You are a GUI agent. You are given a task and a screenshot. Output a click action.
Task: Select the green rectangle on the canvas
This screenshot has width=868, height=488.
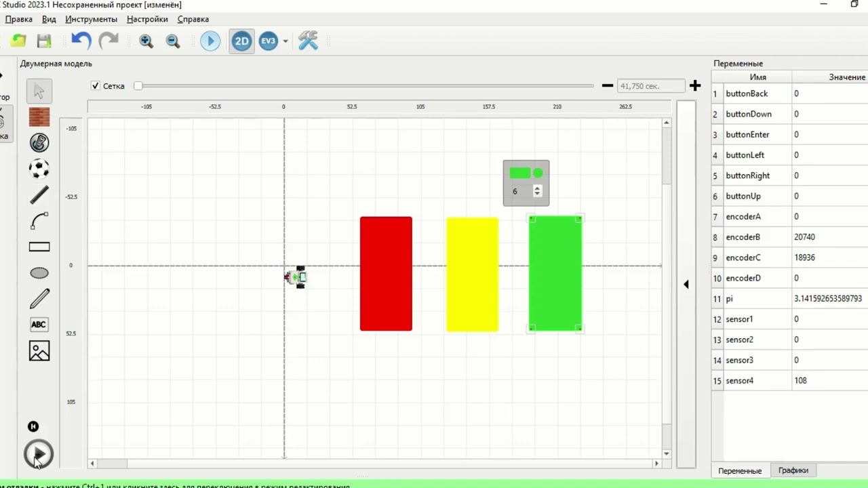pyautogui.click(x=555, y=274)
